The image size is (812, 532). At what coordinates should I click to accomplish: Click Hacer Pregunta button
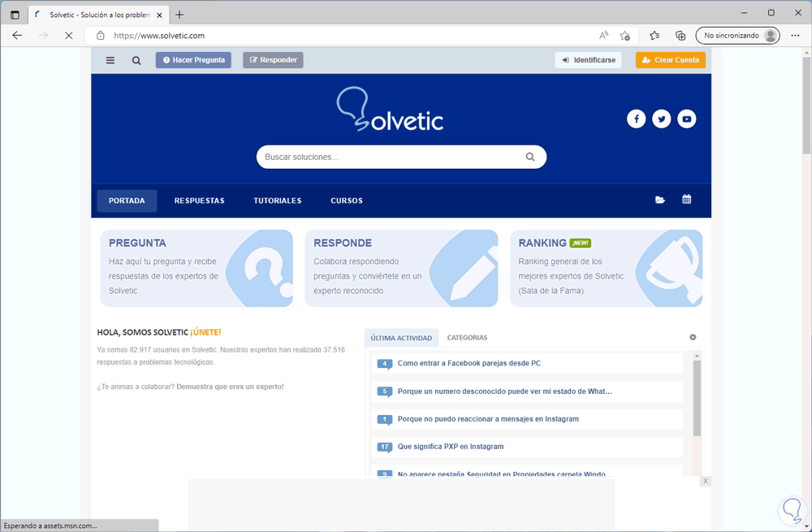tap(194, 60)
